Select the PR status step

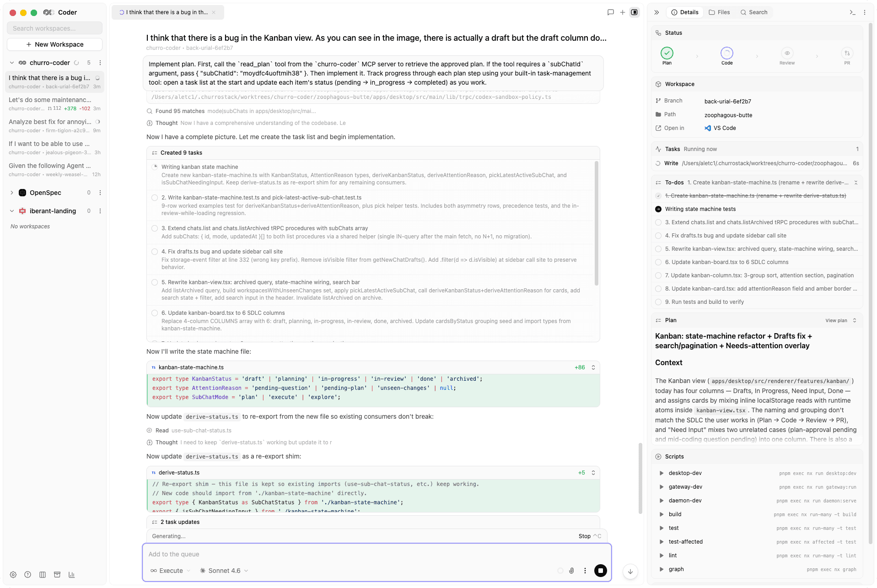click(847, 56)
